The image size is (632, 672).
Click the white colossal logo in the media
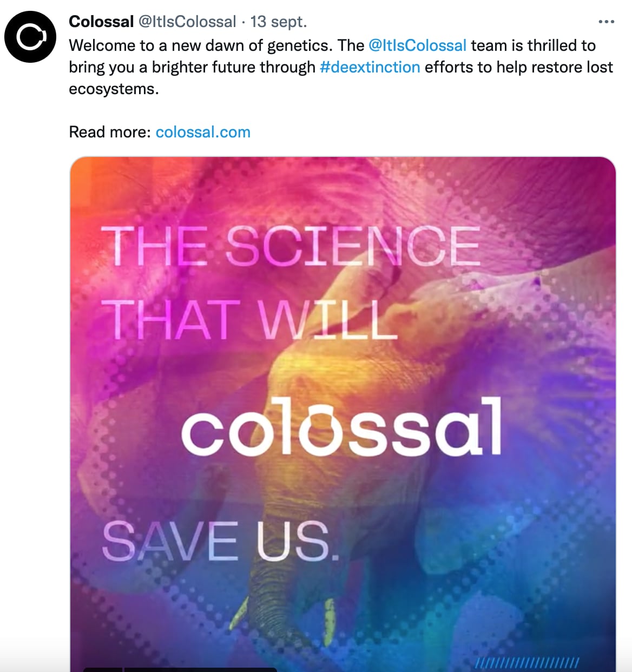pyautogui.click(x=341, y=427)
